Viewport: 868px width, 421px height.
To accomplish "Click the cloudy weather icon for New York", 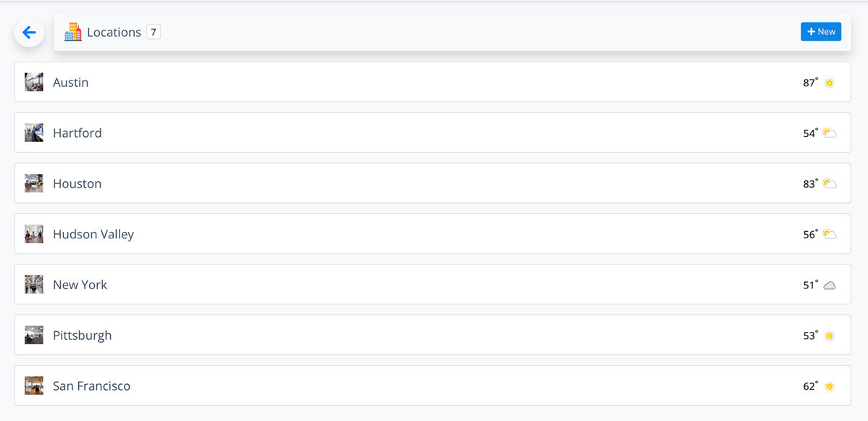I will (x=830, y=285).
